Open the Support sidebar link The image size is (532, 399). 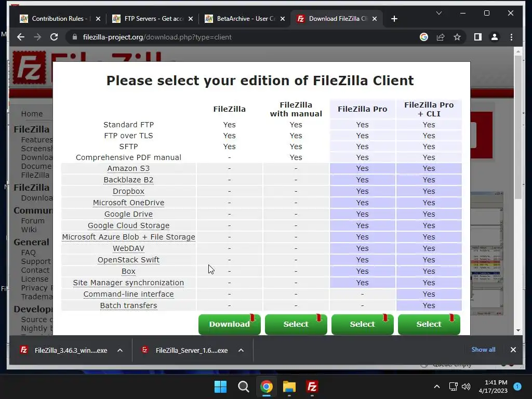(x=36, y=261)
